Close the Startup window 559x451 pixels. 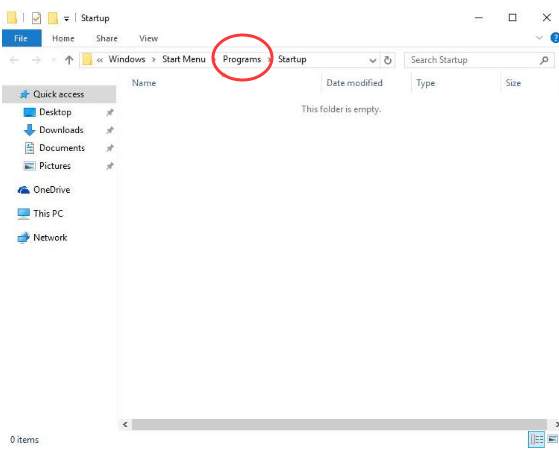(547, 17)
